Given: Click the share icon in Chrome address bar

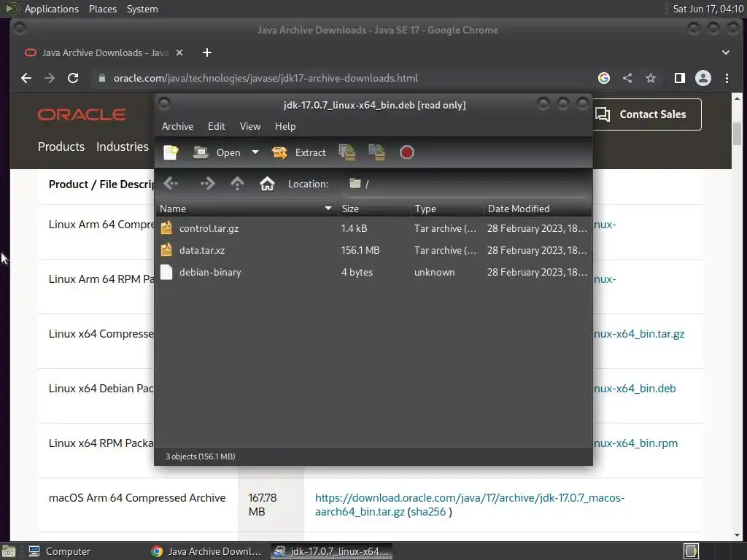Looking at the screenshot, I should pyautogui.click(x=627, y=78).
